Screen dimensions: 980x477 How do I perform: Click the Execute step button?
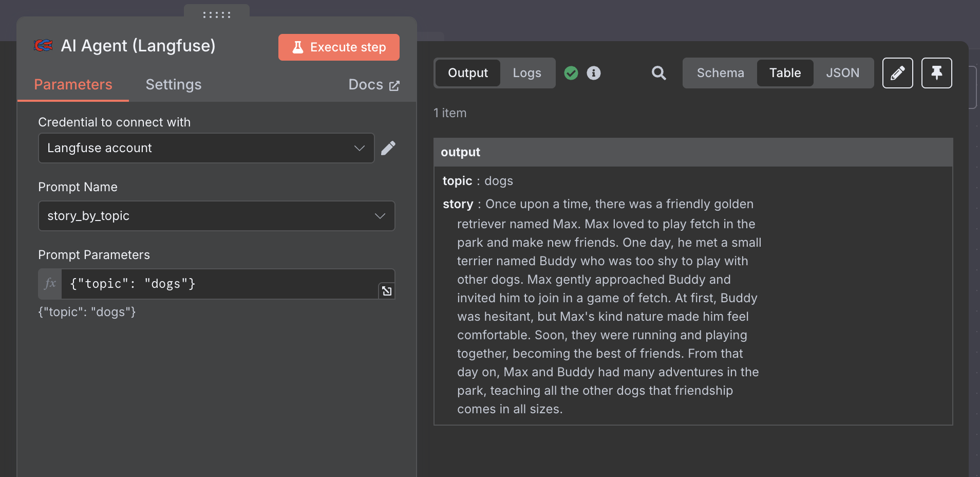[339, 47]
